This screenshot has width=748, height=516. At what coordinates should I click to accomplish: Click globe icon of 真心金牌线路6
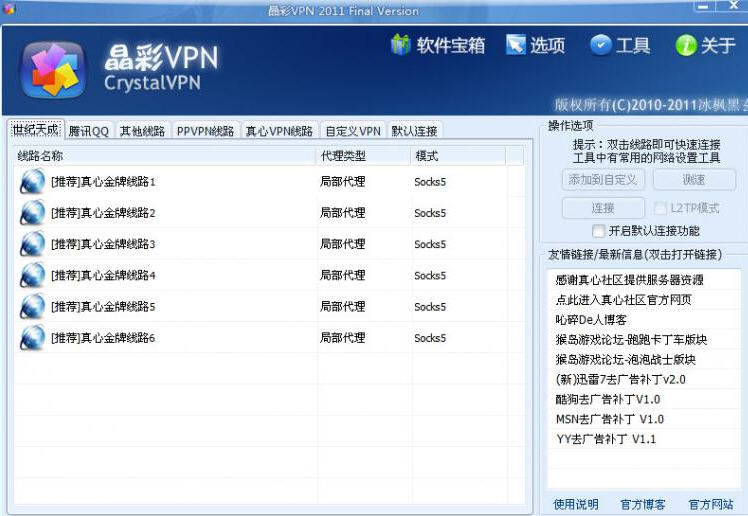[32, 338]
